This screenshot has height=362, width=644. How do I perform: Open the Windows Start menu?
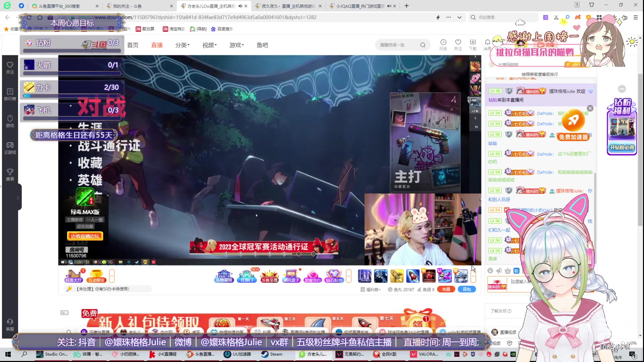click(x=8, y=354)
